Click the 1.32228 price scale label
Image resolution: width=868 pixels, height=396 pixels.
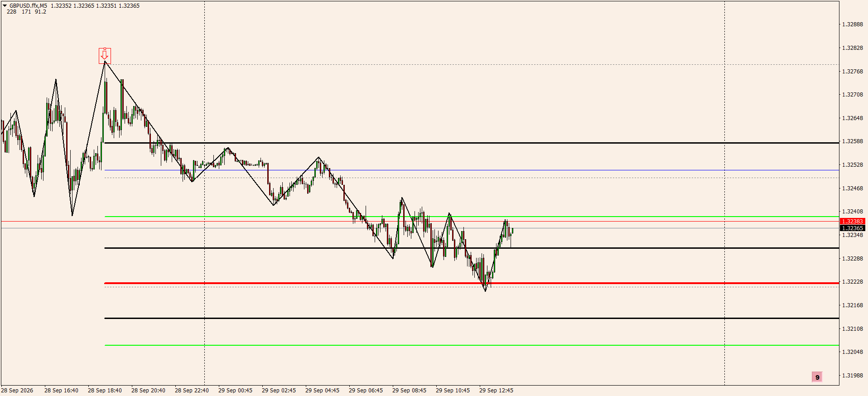tap(852, 282)
